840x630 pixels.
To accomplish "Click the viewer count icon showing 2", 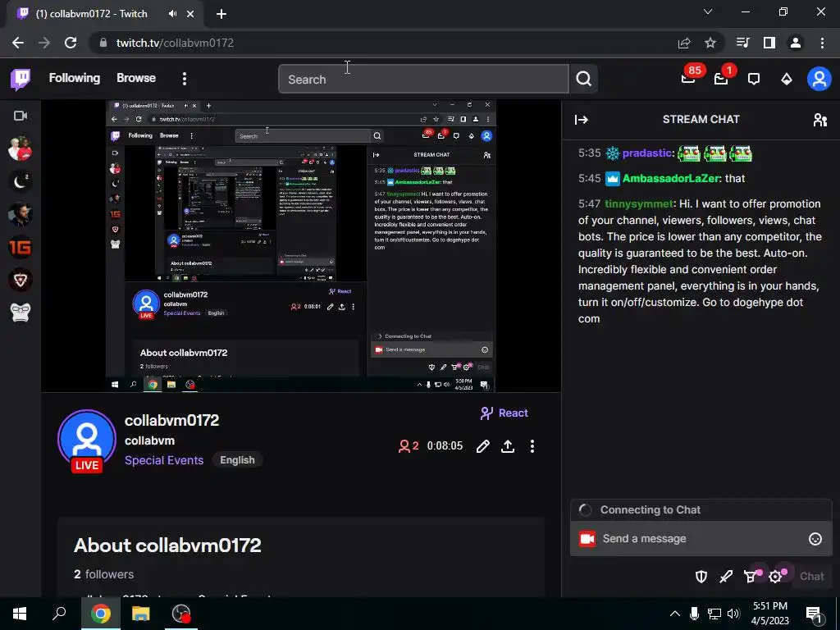I will 409,446.
